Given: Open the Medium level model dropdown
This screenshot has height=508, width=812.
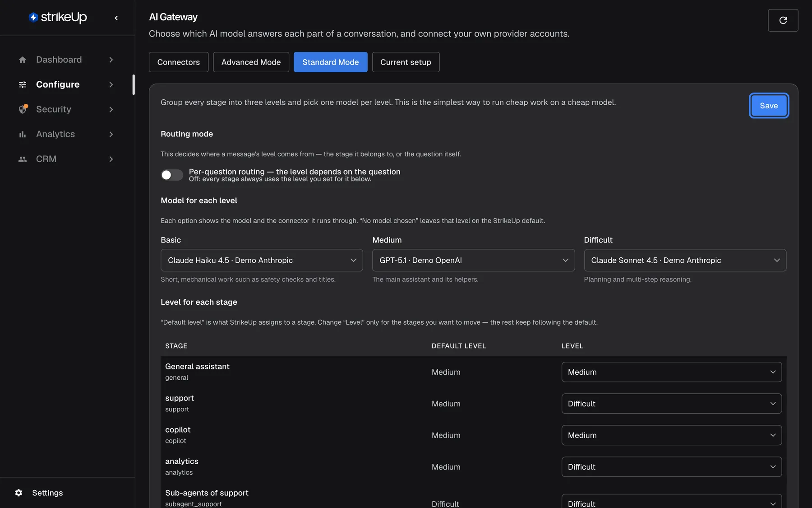Looking at the screenshot, I should pyautogui.click(x=473, y=260).
